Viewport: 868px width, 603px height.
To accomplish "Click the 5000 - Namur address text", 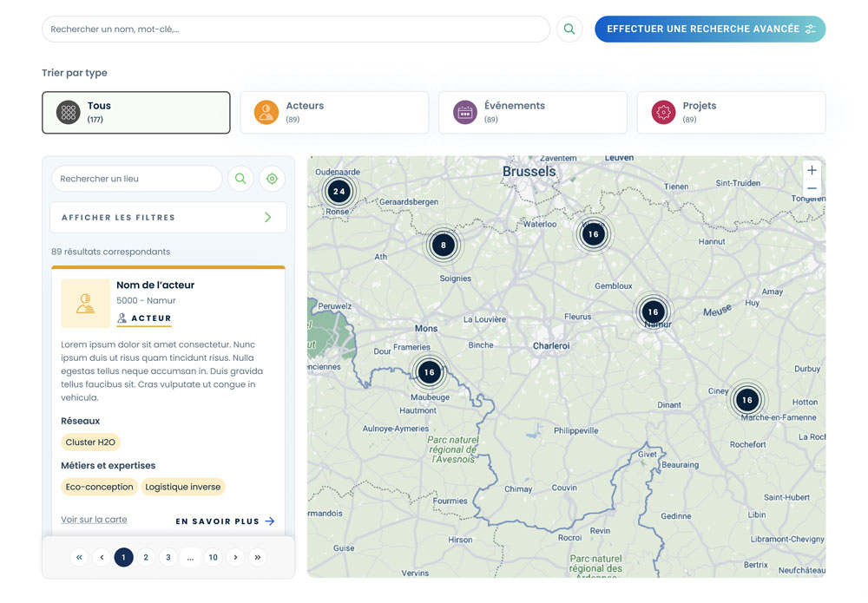I will click(146, 300).
